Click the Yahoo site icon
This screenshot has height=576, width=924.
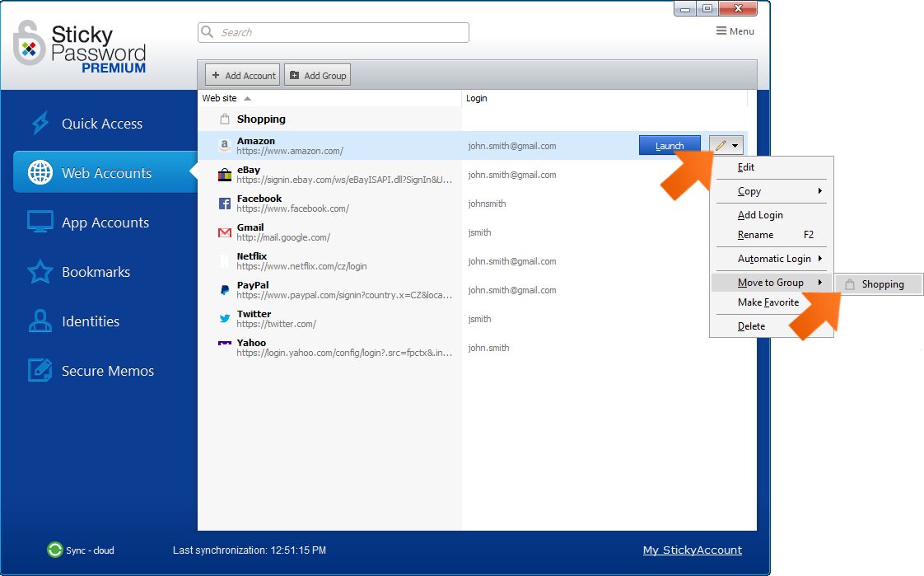tap(225, 343)
